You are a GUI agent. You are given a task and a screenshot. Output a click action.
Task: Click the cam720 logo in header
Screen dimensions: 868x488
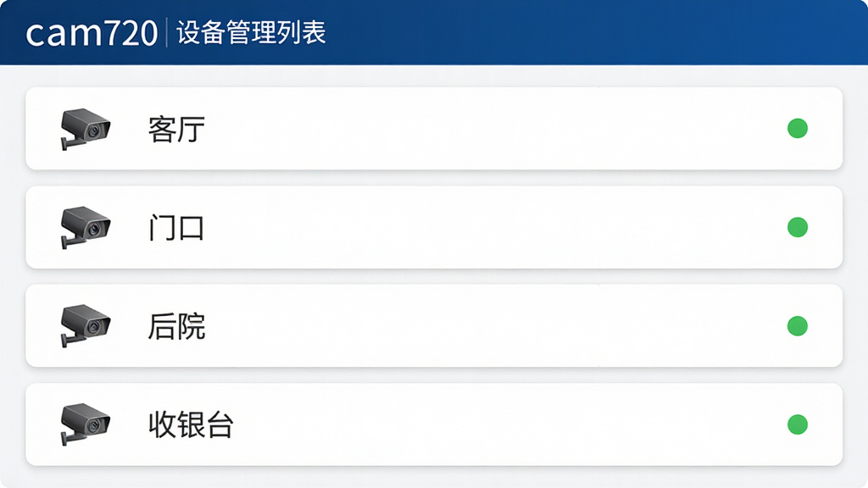[92, 33]
